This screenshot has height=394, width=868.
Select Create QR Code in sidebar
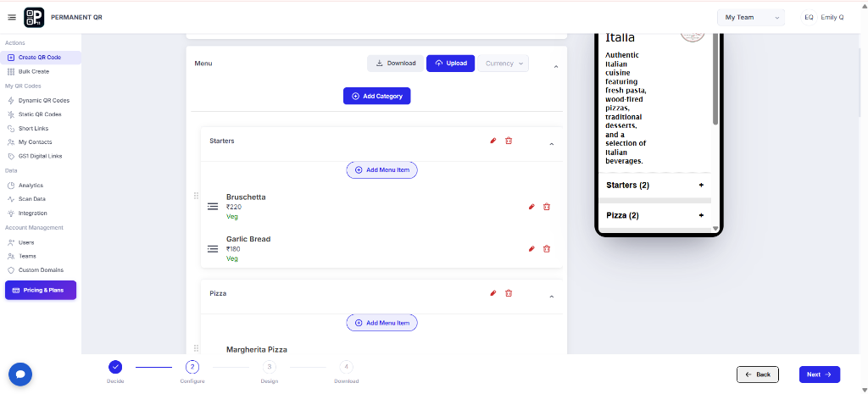click(x=41, y=58)
